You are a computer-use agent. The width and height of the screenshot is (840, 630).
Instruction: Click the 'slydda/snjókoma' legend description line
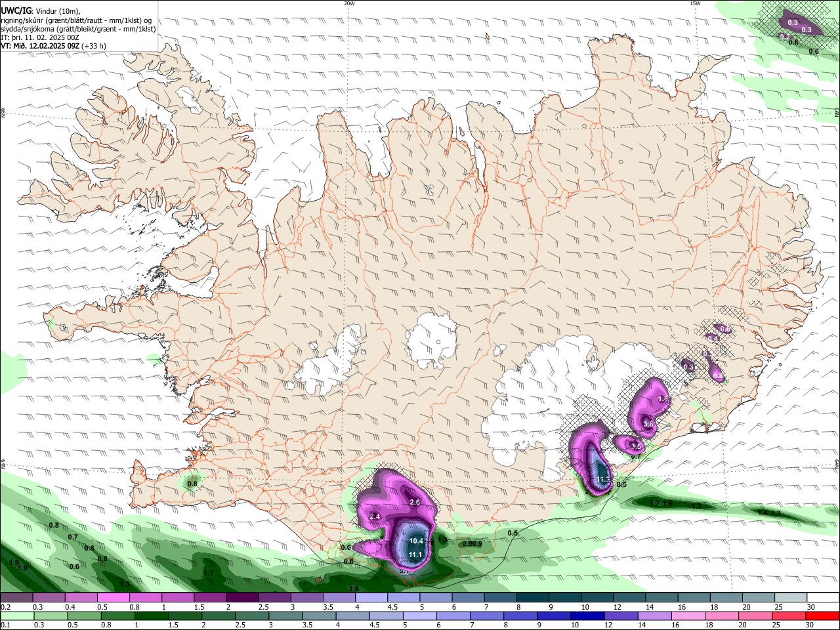pyautogui.click(x=78, y=29)
